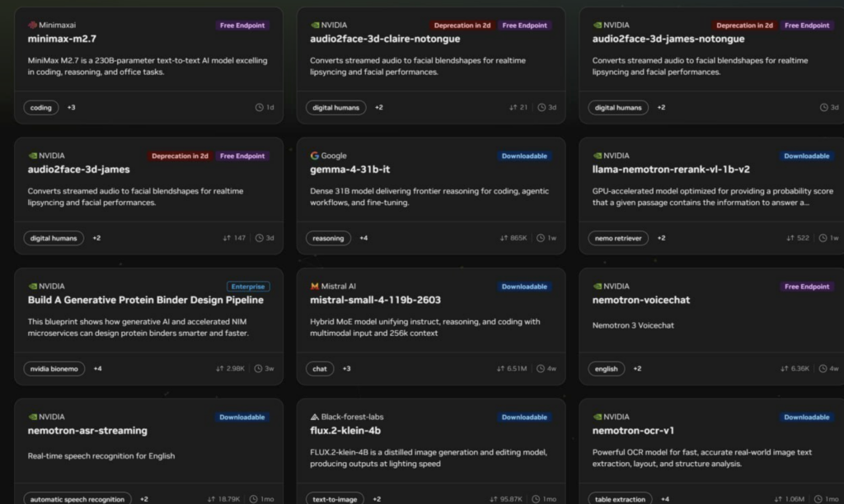
Task: Click NVIDIA logo on nemotron-ocr-v1 card
Action: [x=597, y=417]
